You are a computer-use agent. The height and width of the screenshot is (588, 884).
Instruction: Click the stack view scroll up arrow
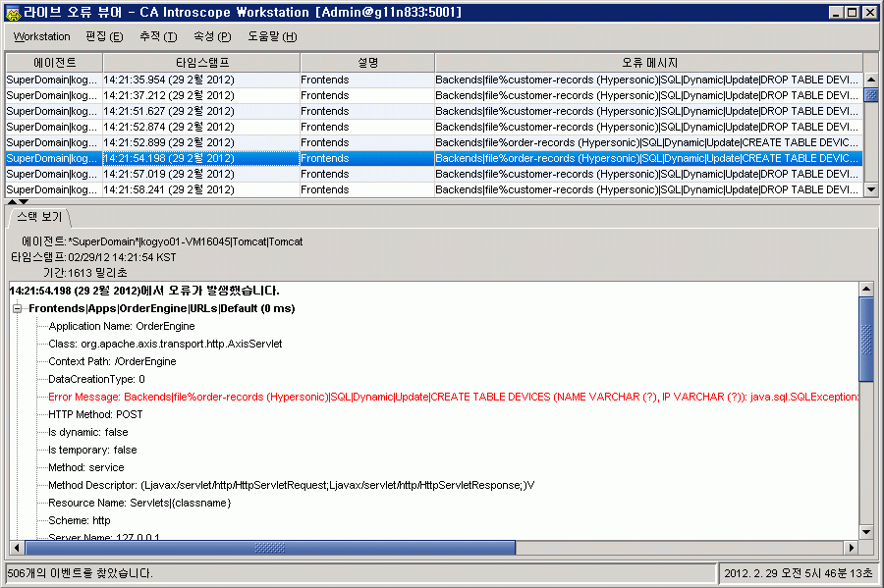coord(866,289)
